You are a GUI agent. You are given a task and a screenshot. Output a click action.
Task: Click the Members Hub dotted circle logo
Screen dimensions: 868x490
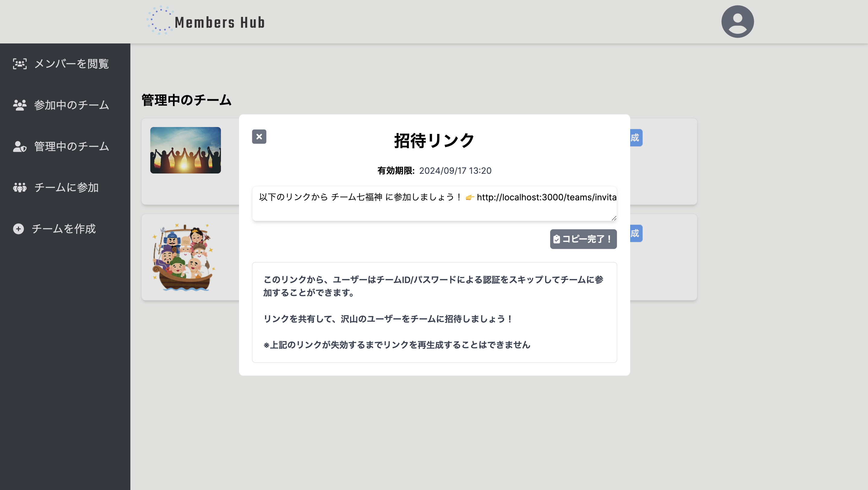pyautogui.click(x=160, y=20)
